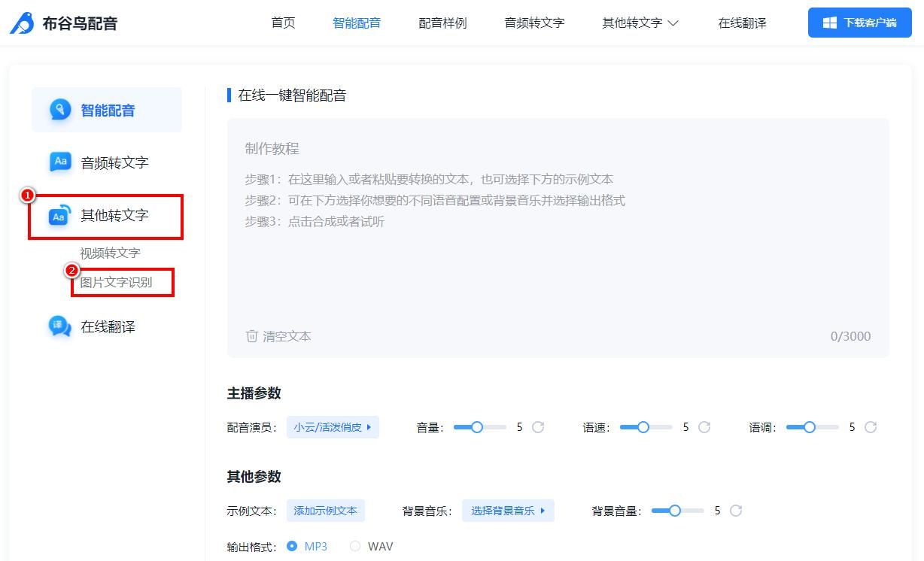Image resolution: width=924 pixels, height=561 pixels.
Task: Open the 选择背景音乐 dropdown
Action: tap(508, 511)
